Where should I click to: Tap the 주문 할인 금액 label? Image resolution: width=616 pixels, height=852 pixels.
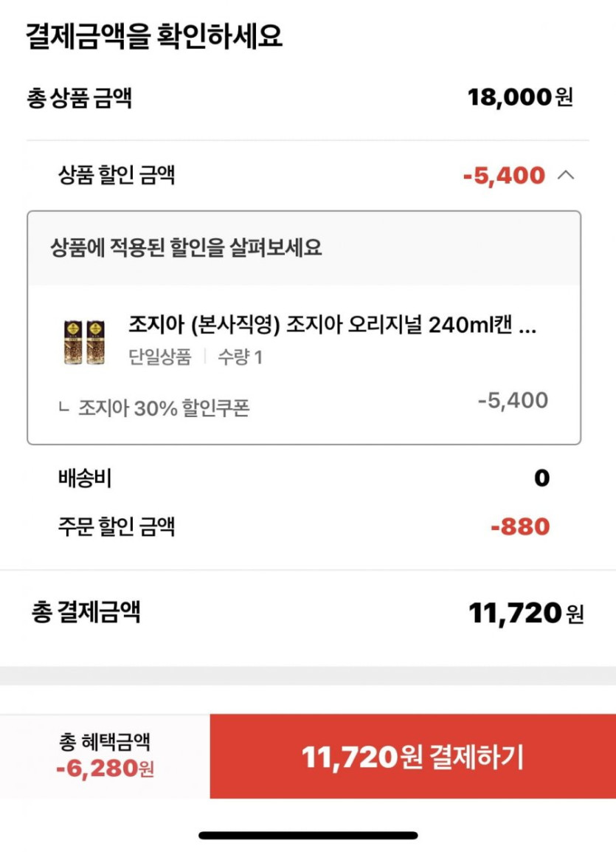pyautogui.click(x=117, y=526)
